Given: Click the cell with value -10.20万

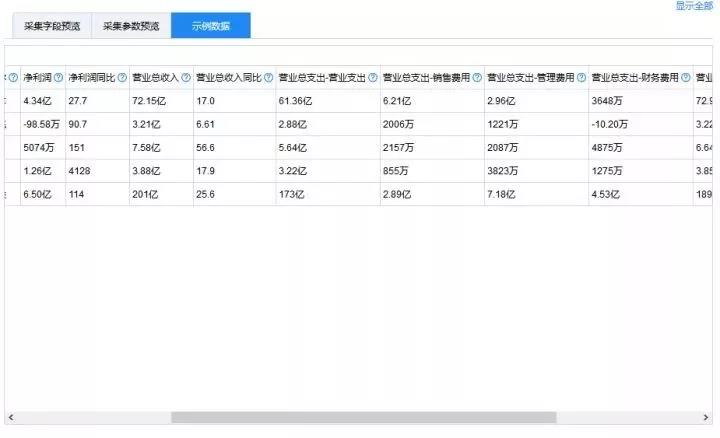Looking at the screenshot, I should pos(641,124).
